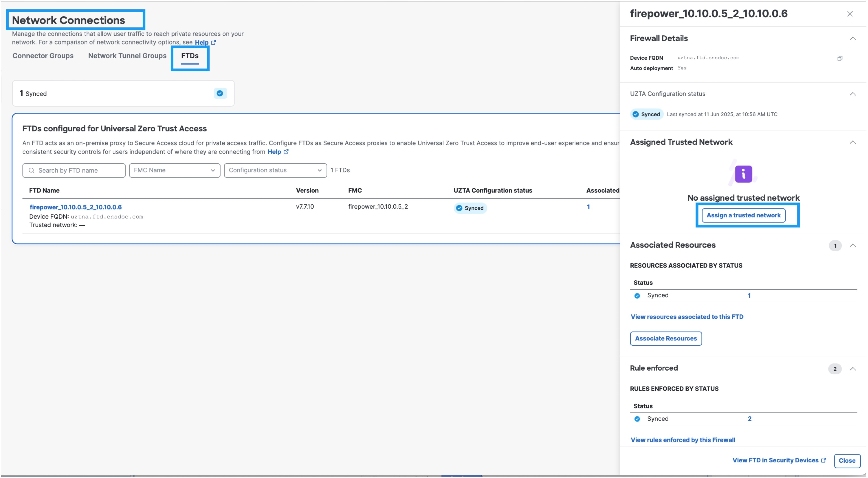
Task: Click the 1 FTDs count label
Action: pos(340,170)
